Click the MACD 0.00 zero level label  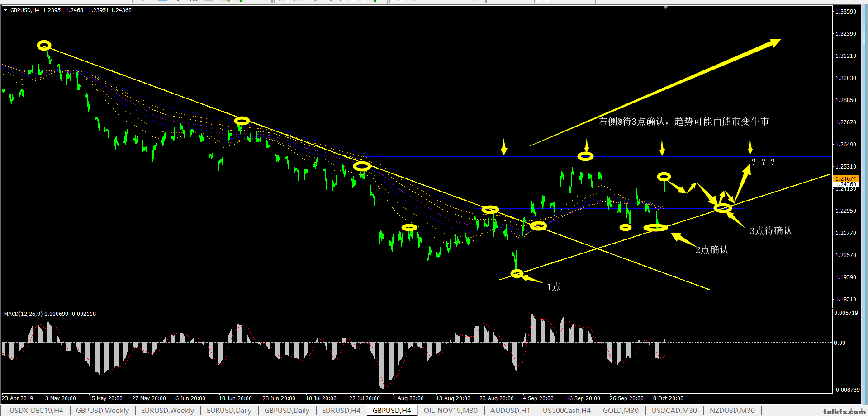tap(840, 342)
